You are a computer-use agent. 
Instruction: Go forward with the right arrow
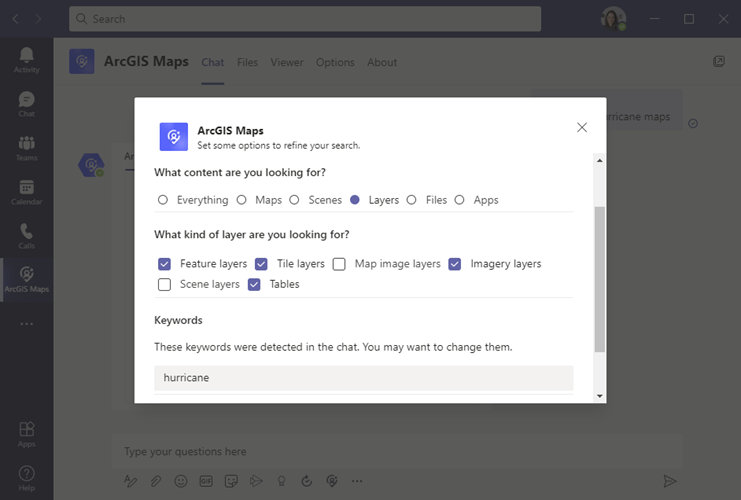coord(38,19)
